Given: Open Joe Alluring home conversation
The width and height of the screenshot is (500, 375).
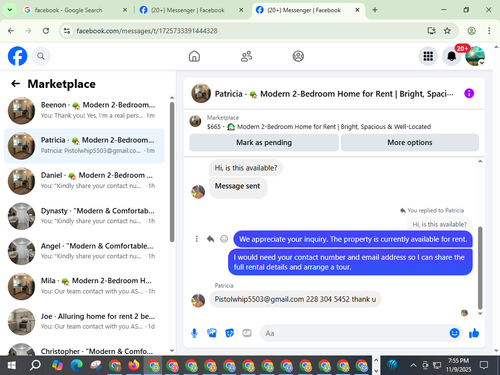Looking at the screenshot, I should pos(84,322).
